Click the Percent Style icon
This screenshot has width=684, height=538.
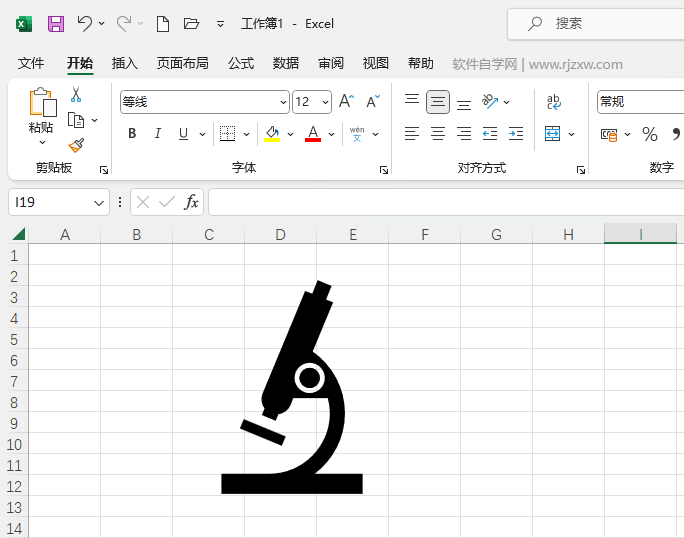pyautogui.click(x=650, y=134)
